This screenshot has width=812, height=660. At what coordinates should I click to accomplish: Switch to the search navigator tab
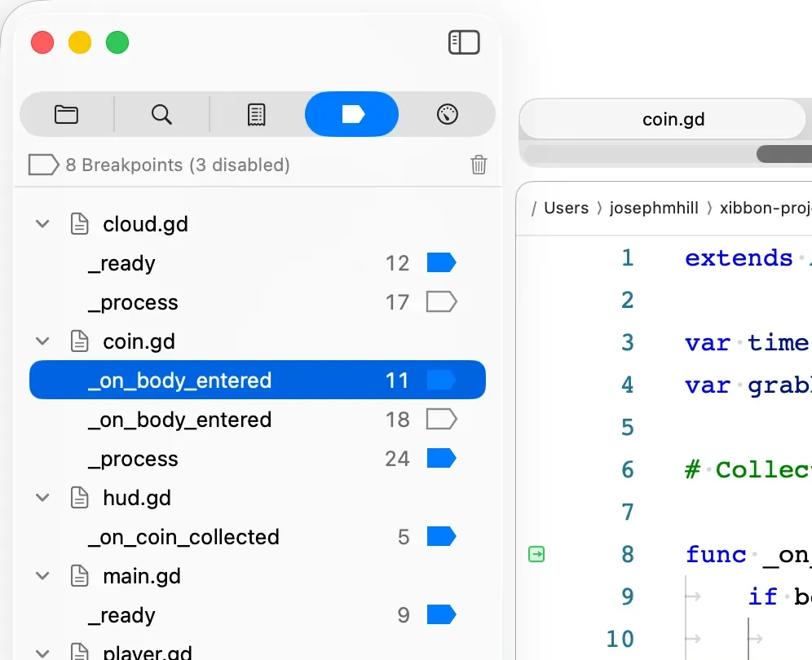pyautogui.click(x=161, y=114)
